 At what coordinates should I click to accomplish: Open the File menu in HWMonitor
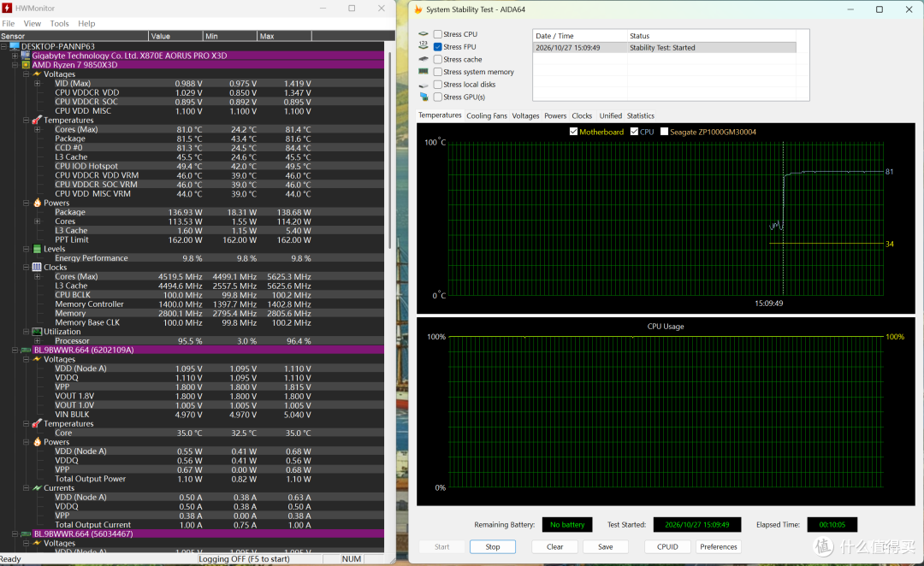[x=9, y=24]
